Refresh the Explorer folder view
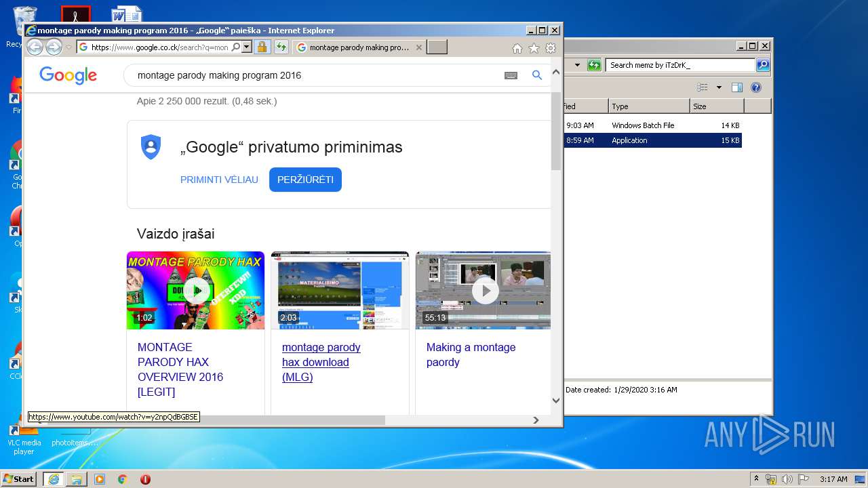This screenshot has height=488, width=868. 595,65
